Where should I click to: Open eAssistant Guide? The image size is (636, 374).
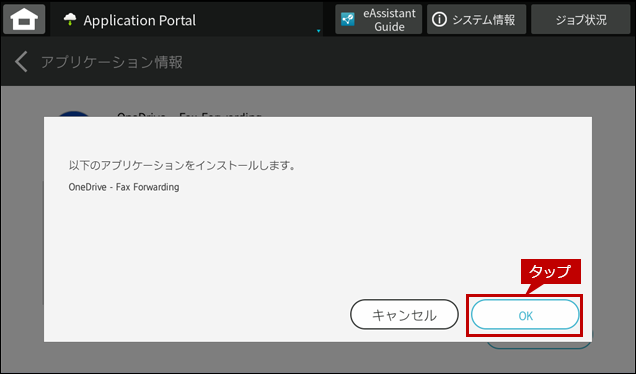378,19
